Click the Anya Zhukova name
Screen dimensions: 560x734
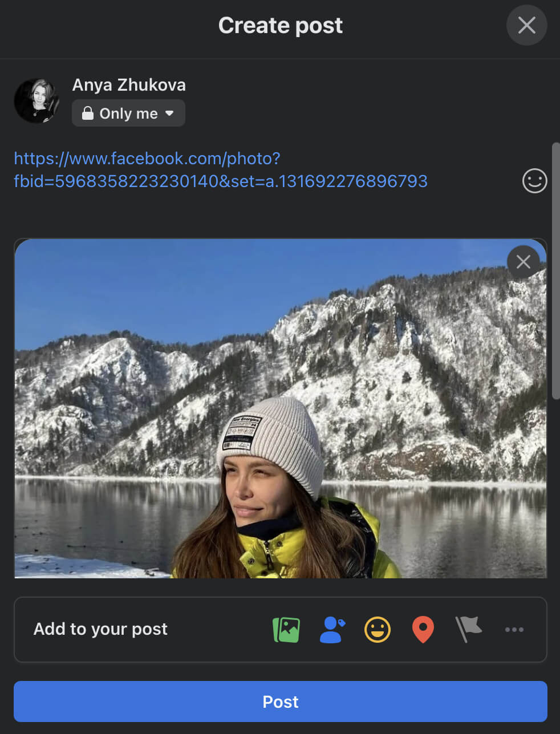click(129, 85)
